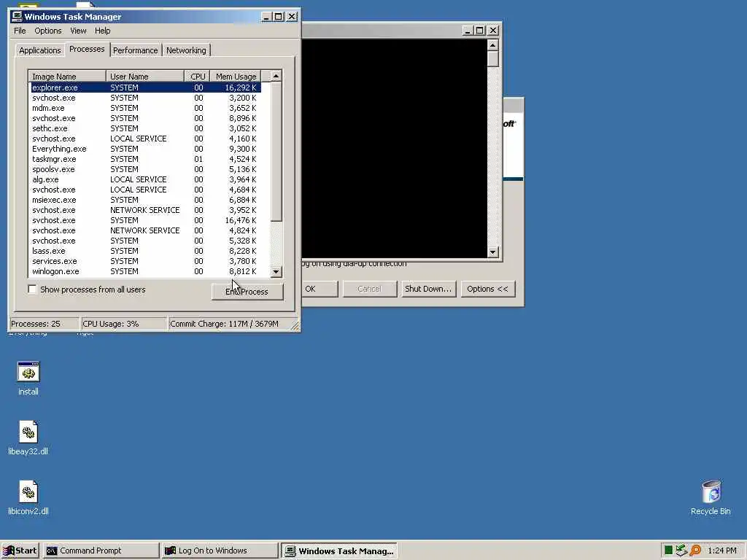The width and height of the screenshot is (747, 560).
Task: Click the End Process button
Action: (247, 292)
